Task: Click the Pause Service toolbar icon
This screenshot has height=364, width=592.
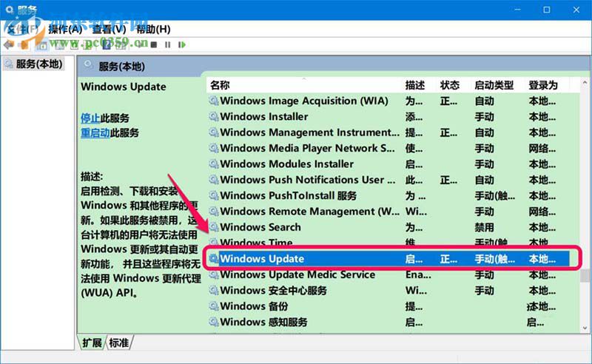Action: pos(168,44)
